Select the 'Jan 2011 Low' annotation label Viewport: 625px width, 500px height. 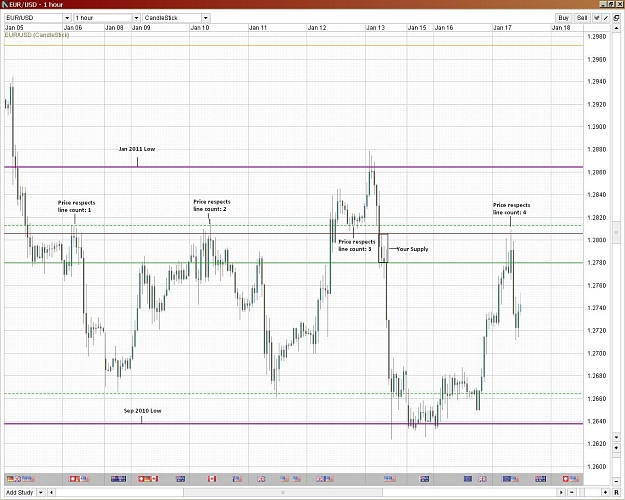tap(137, 149)
